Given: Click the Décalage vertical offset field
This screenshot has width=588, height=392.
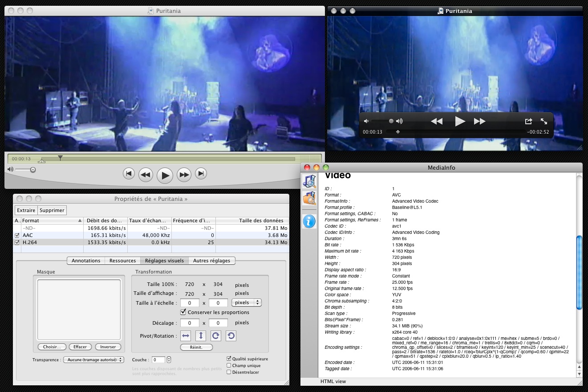Looking at the screenshot, I should coord(218,323).
